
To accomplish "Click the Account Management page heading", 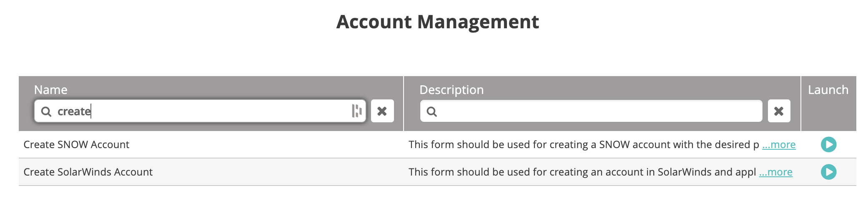I will click(x=438, y=22).
